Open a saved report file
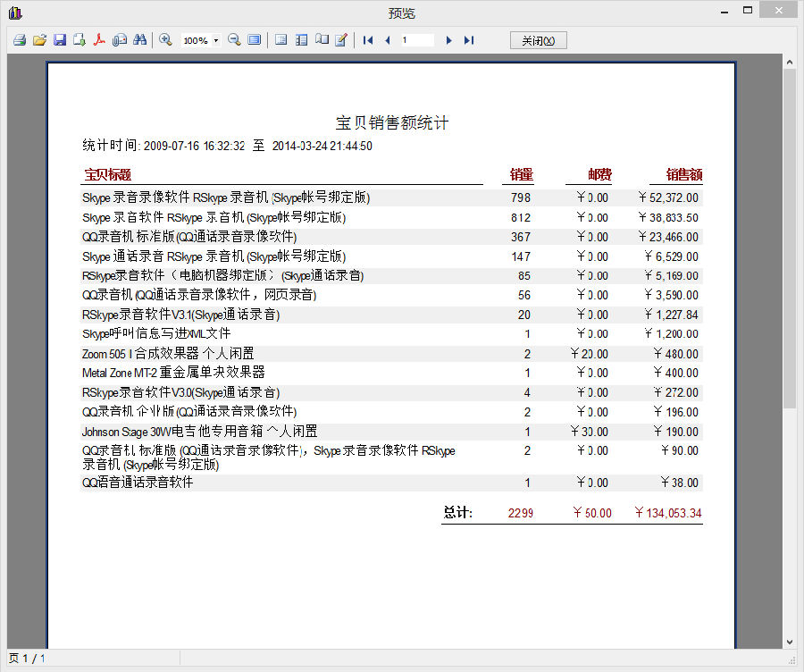The width and height of the screenshot is (804, 672). 39,39
